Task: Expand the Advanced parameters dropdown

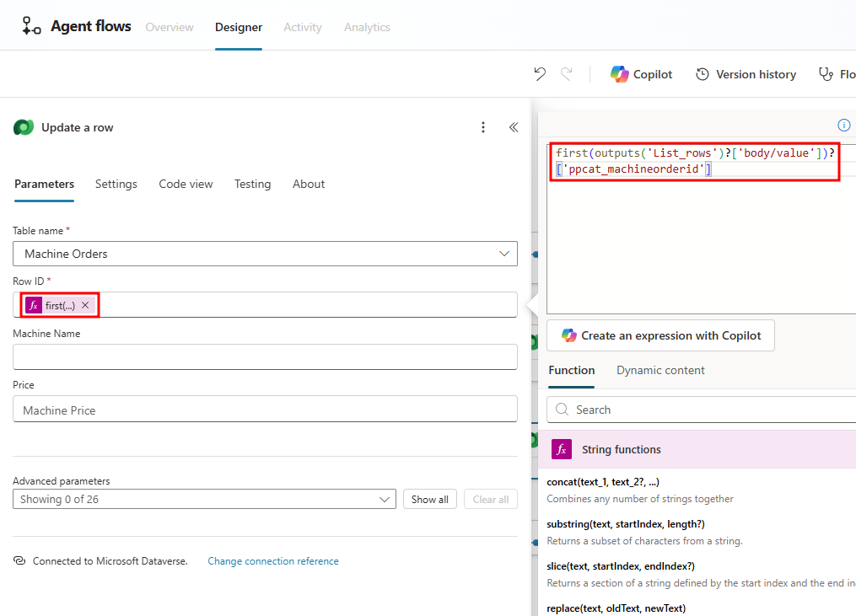Action: tap(204, 499)
